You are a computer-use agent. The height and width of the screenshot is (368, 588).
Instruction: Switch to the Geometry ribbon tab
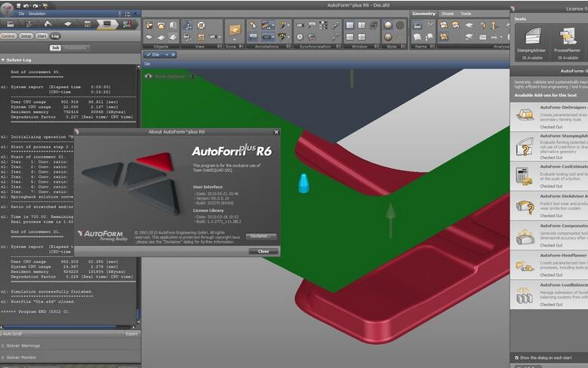pos(423,14)
